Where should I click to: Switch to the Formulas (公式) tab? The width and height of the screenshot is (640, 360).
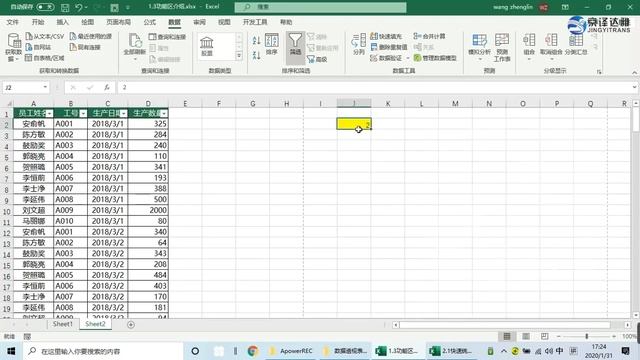[149, 22]
